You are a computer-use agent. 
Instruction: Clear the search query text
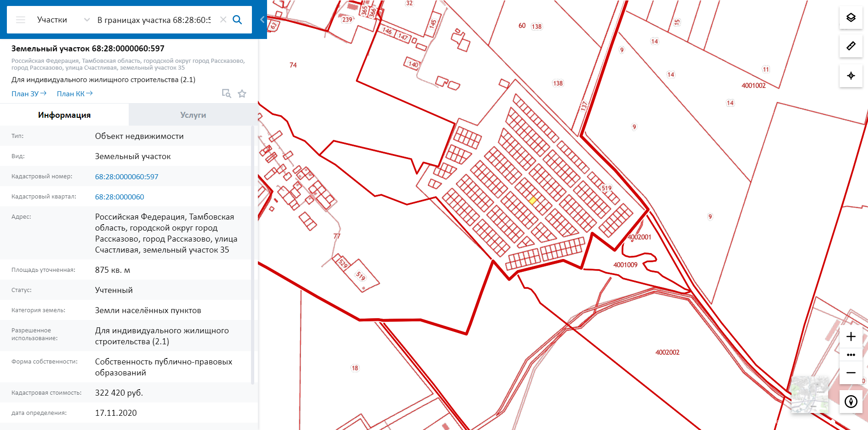click(x=223, y=20)
